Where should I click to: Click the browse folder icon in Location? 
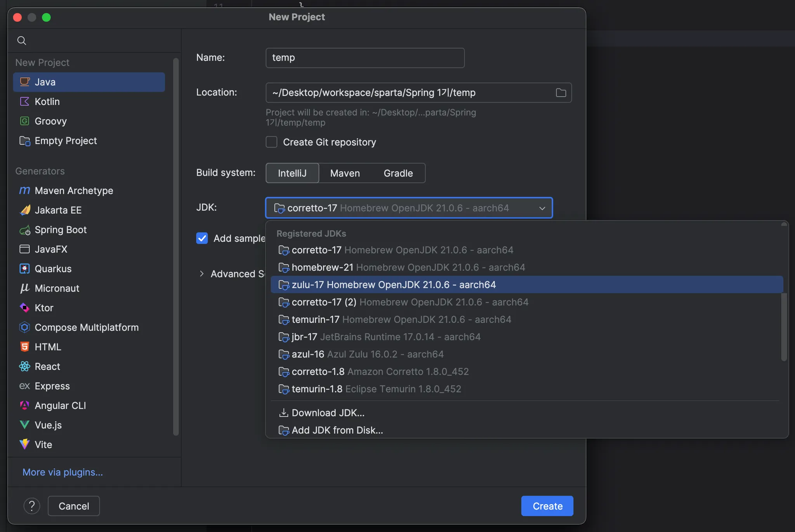pyautogui.click(x=561, y=93)
